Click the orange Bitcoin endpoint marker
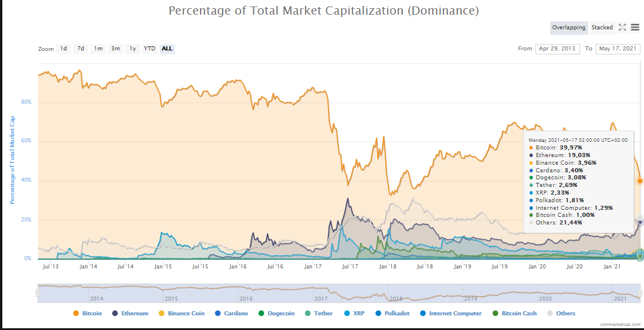The width and height of the screenshot is (644, 330). tap(640, 181)
